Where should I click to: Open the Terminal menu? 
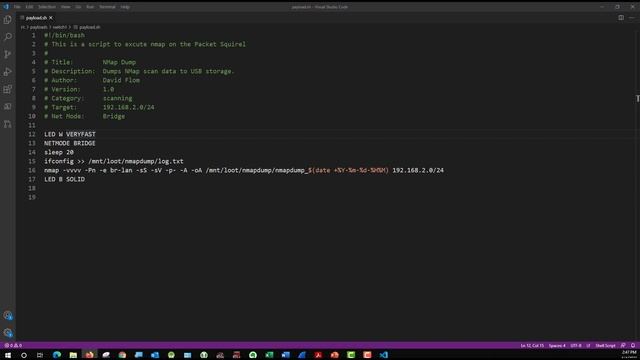107,7
